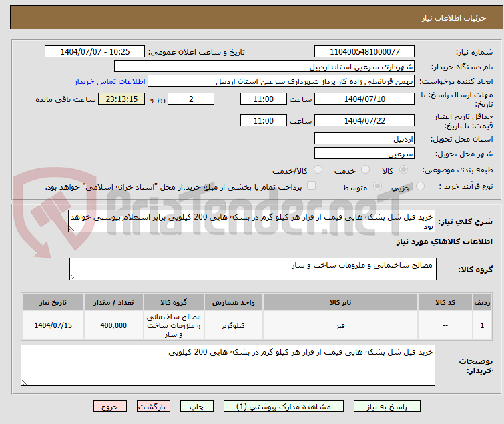504x424 pixels.
Task: Click the اطلاعات کالاهای مورد نیاز heading
Action: click(444, 242)
